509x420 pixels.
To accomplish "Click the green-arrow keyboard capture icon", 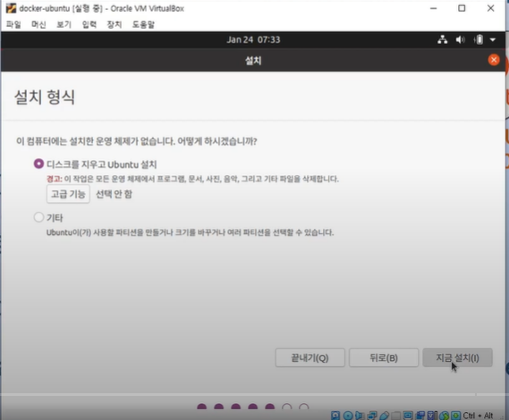I will (455, 416).
